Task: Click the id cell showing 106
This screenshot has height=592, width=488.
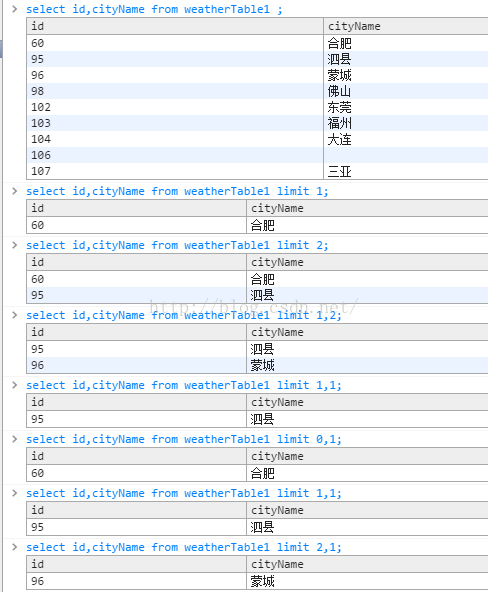Action: tap(175, 155)
